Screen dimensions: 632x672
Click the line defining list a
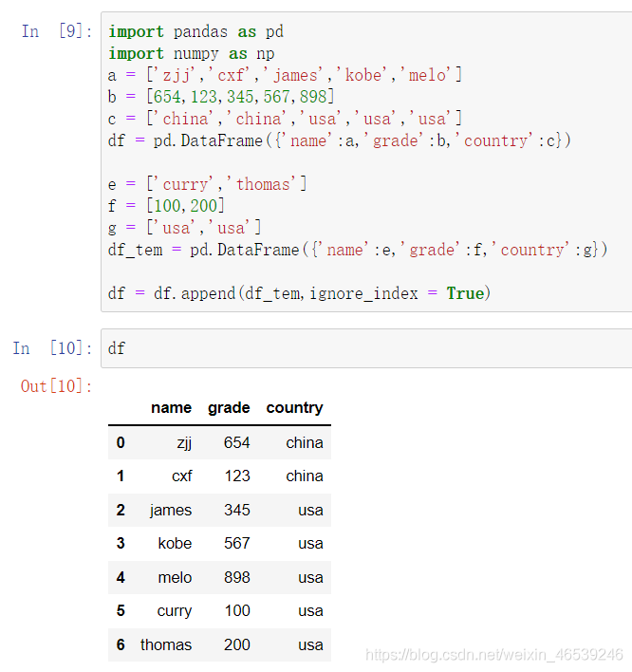coord(285,75)
